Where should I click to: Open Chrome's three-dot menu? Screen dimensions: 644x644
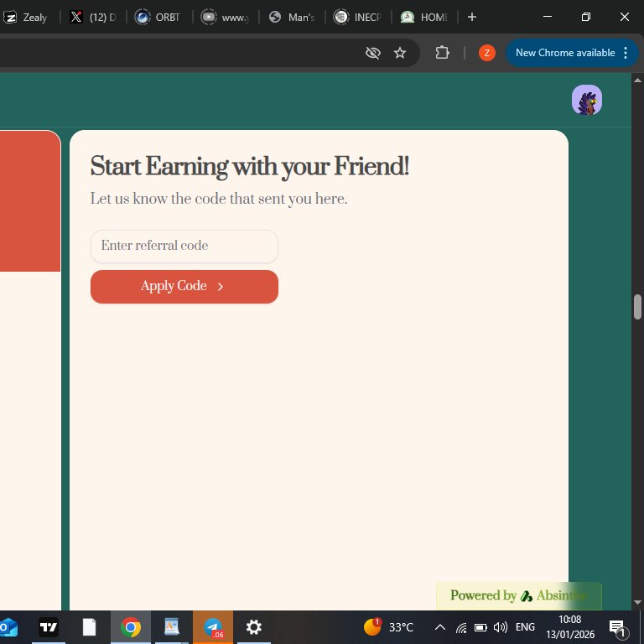tap(625, 53)
